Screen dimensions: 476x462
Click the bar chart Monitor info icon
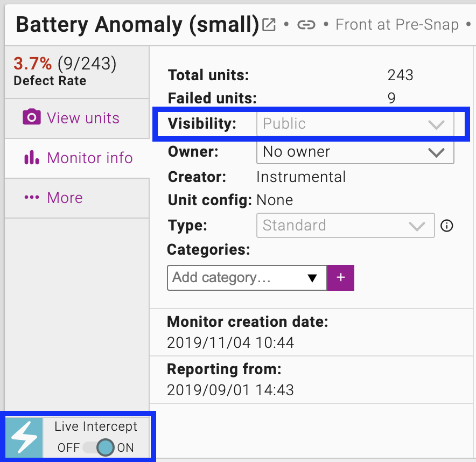[32, 157]
